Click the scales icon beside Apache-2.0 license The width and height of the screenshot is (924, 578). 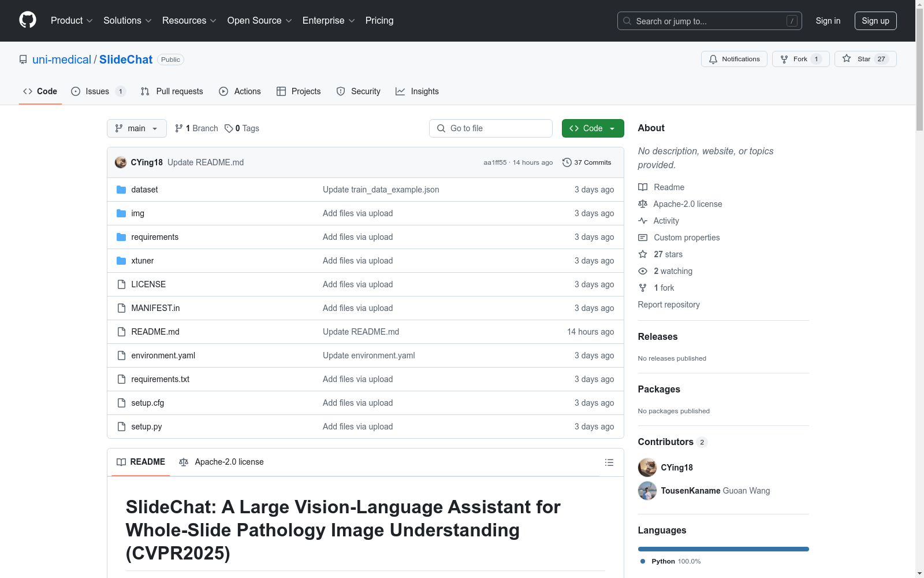(643, 204)
